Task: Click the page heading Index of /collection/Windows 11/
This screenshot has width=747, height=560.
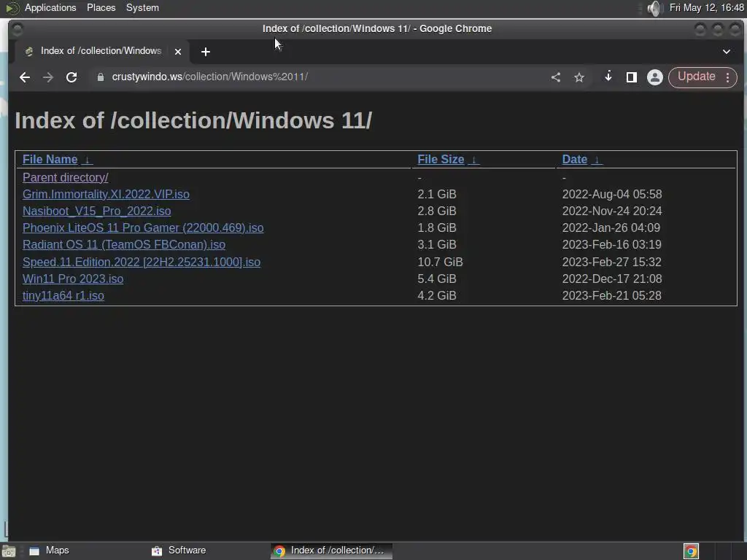Action: coord(193,120)
